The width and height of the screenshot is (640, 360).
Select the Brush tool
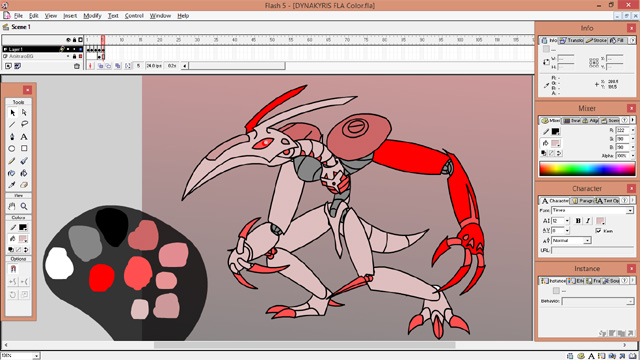click(x=24, y=161)
